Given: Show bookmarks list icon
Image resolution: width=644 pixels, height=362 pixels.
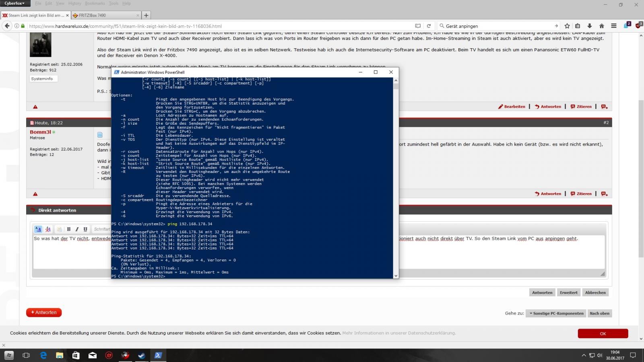Looking at the screenshot, I should [578, 26].
